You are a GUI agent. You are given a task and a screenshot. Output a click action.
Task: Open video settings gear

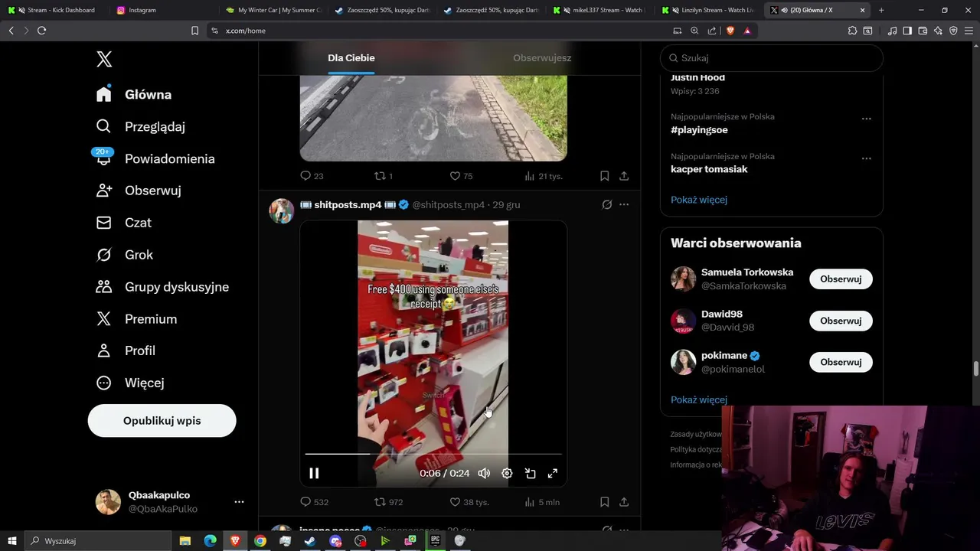pyautogui.click(x=507, y=473)
